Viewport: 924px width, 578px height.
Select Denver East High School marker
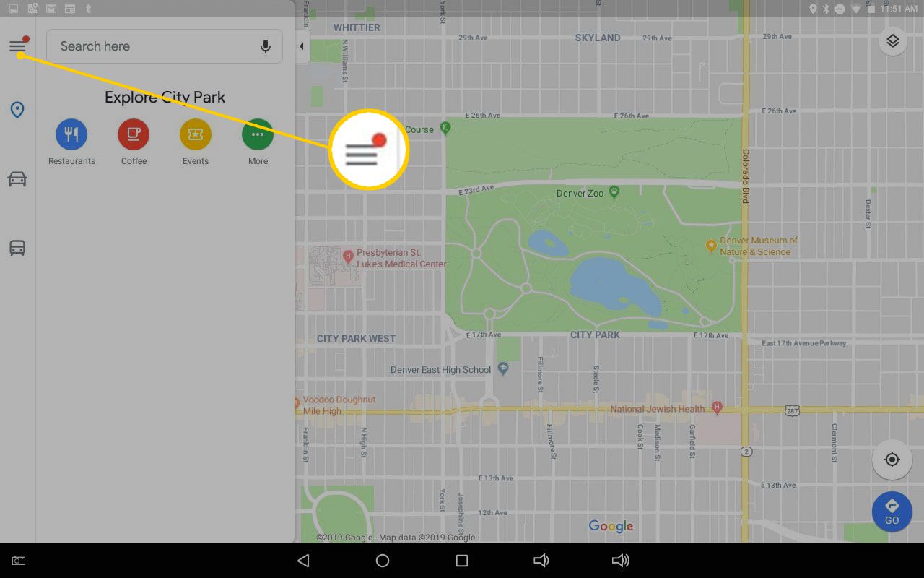(504, 368)
